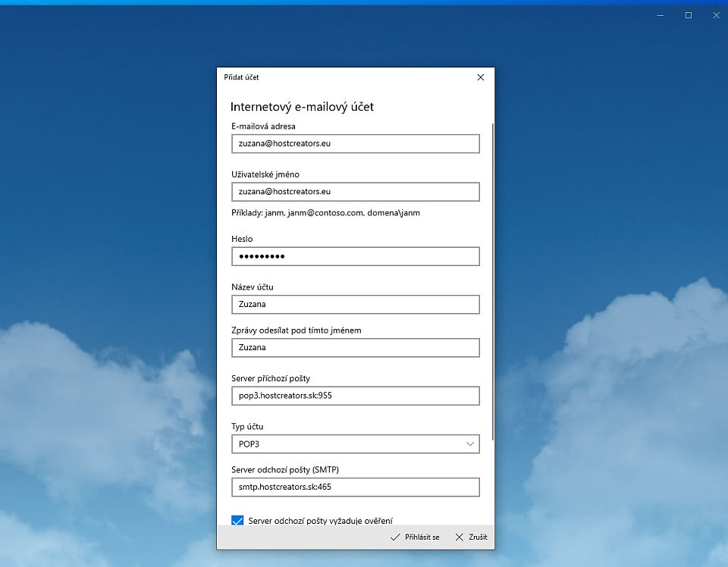
Task: Click the Server odchozí pošty (SMTP) field
Action: [x=355, y=487]
